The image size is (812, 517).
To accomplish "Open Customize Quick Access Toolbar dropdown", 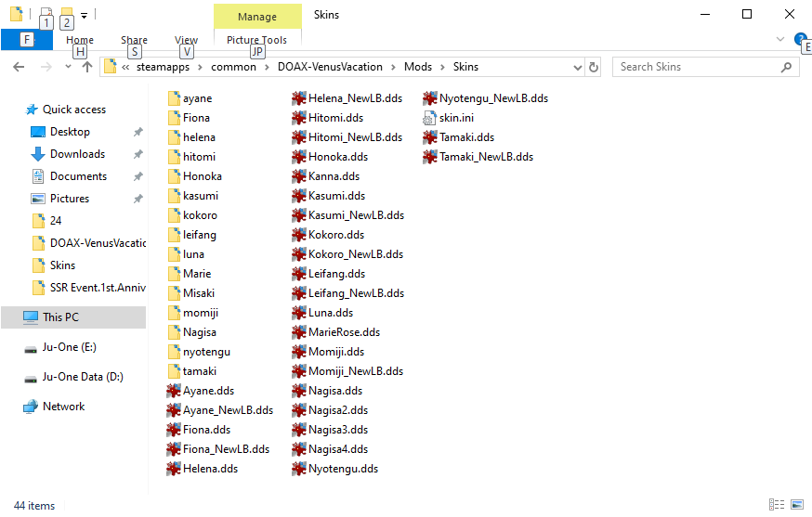I will 84,15.
